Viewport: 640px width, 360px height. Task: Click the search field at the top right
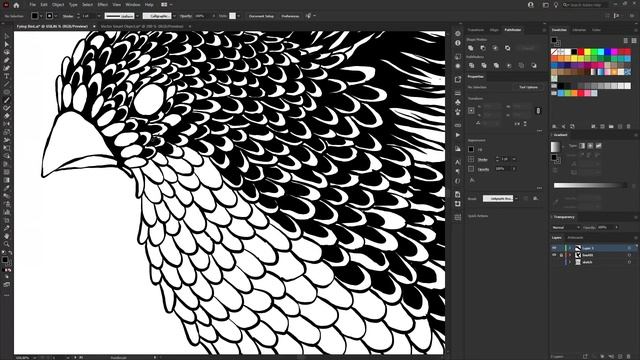point(586,5)
